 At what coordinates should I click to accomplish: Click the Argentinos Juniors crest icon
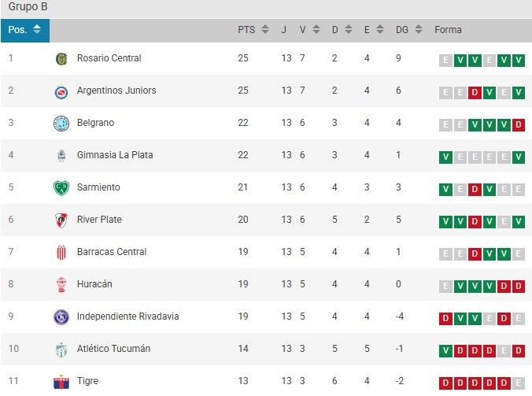click(61, 91)
